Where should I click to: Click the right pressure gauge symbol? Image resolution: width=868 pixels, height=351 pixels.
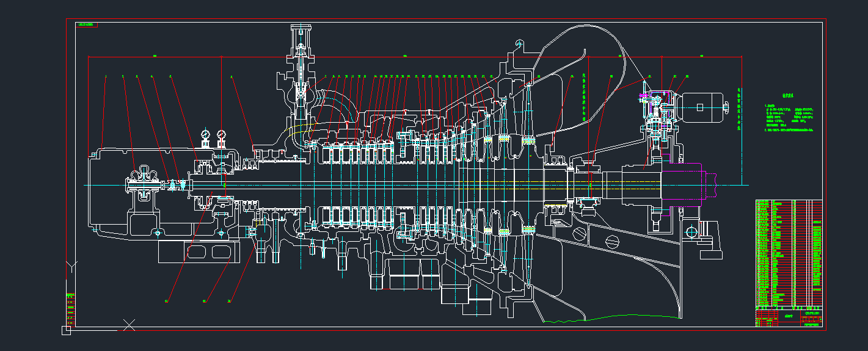tap(221, 136)
